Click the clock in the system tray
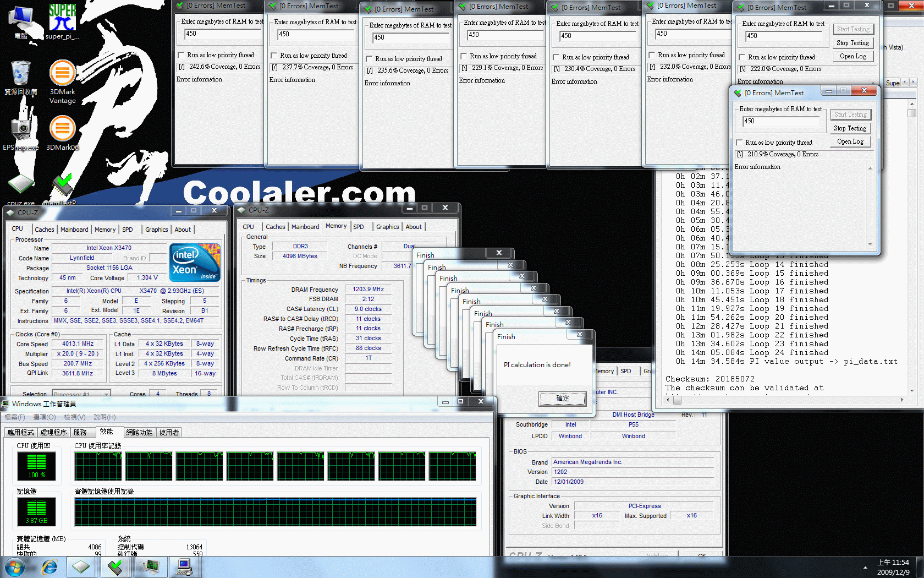 [x=893, y=567]
